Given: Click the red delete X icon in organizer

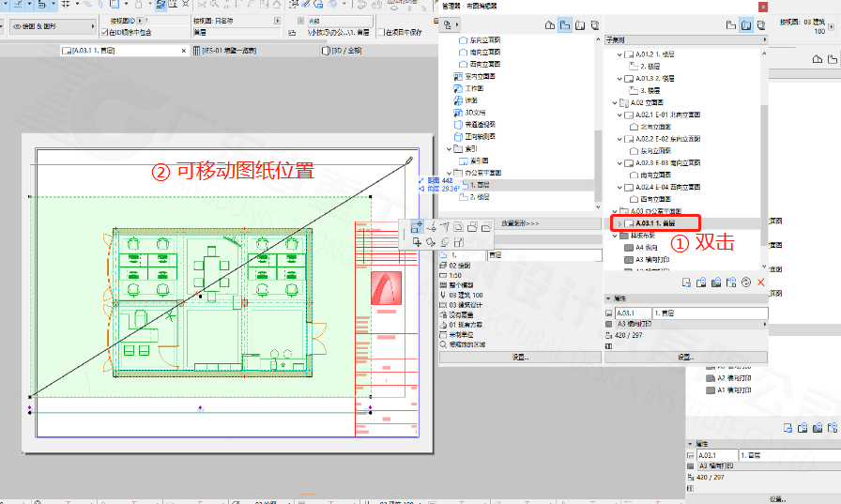Looking at the screenshot, I should 760,282.
